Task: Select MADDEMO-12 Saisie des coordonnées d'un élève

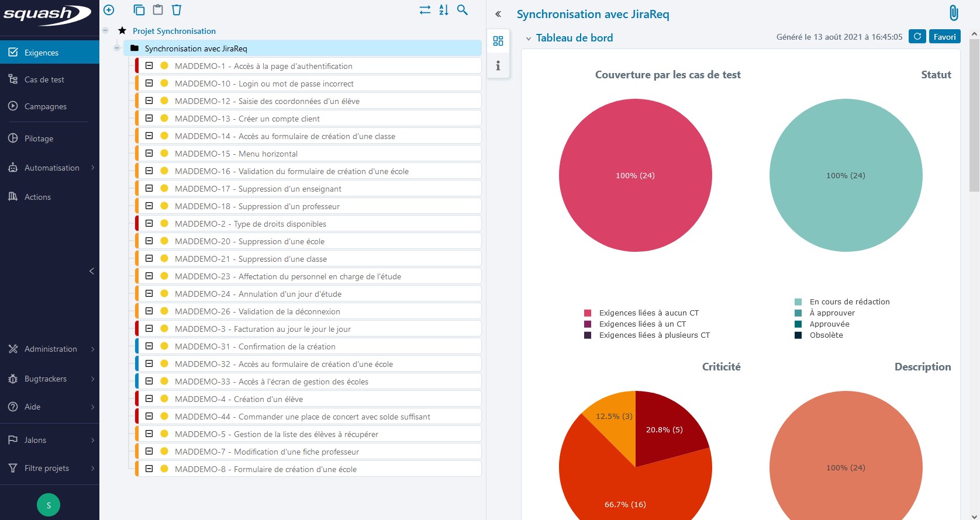Action: point(309,101)
